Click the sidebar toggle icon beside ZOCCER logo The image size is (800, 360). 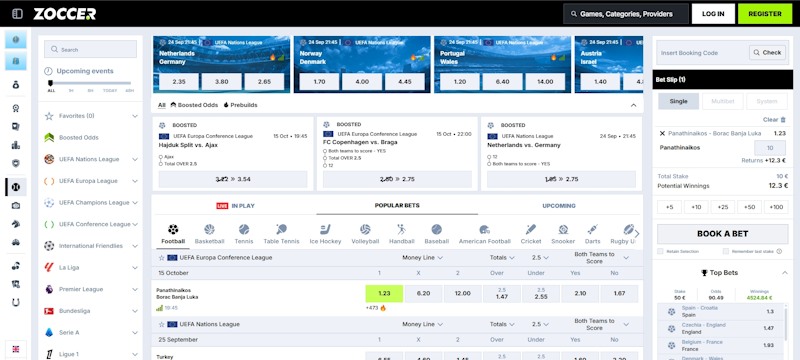[x=17, y=14]
